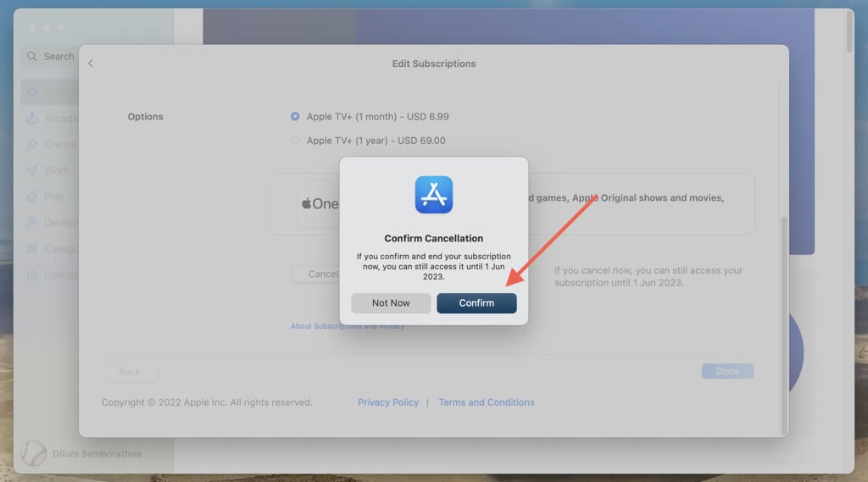Click the Cancel subscription button behind the dialog
868x482 pixels.
[x=317, y=274]
